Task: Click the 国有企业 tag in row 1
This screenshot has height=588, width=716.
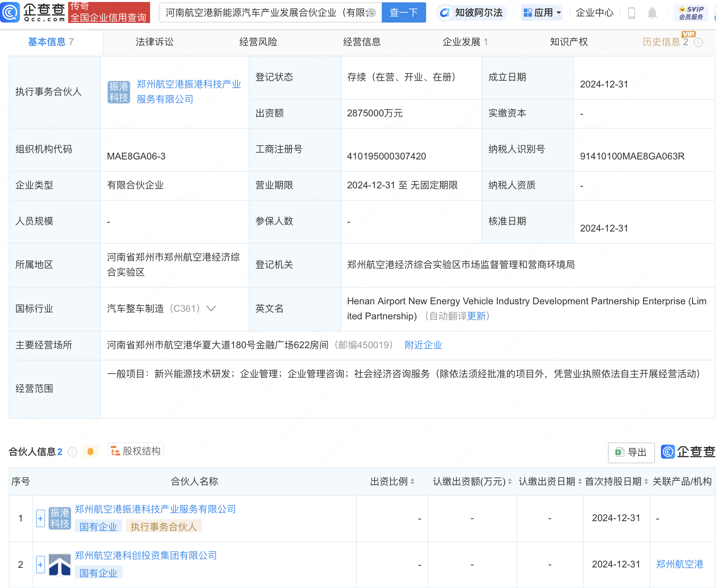Action: 99,527
